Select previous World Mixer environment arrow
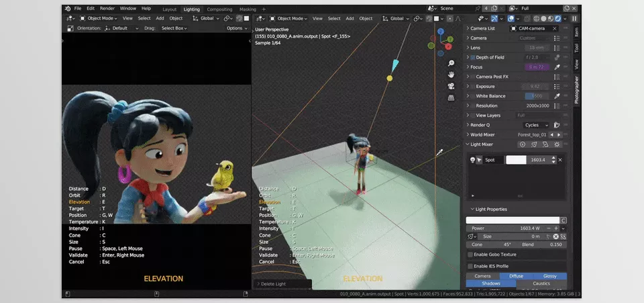Image resolution: width=644 pixels, height=303 pixels. [x=551, y=134]
